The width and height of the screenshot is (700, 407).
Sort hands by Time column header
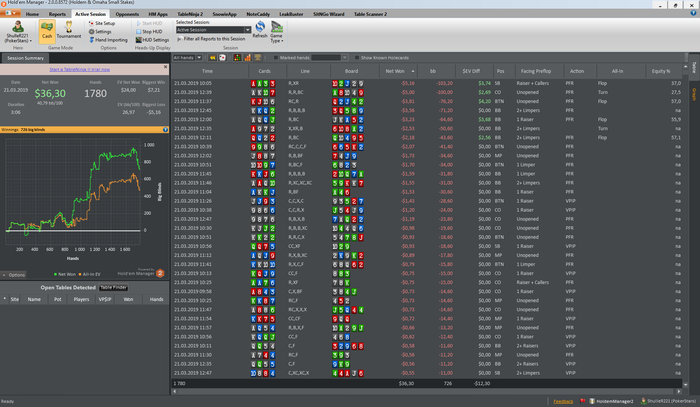pos(209,71)
